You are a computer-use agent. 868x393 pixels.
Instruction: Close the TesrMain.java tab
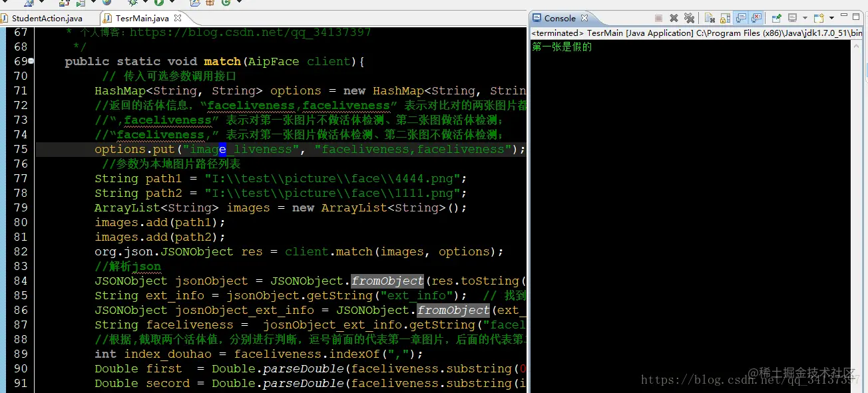(x=177, y=19)
